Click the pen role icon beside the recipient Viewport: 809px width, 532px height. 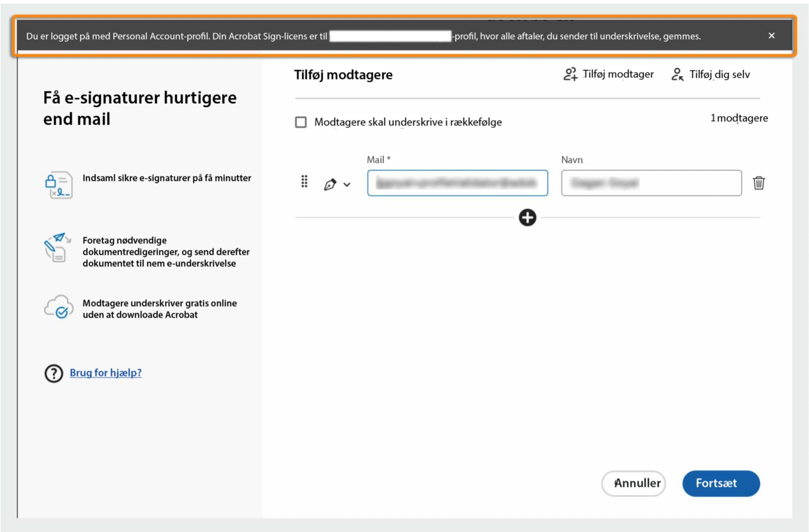tap(330, 183)
